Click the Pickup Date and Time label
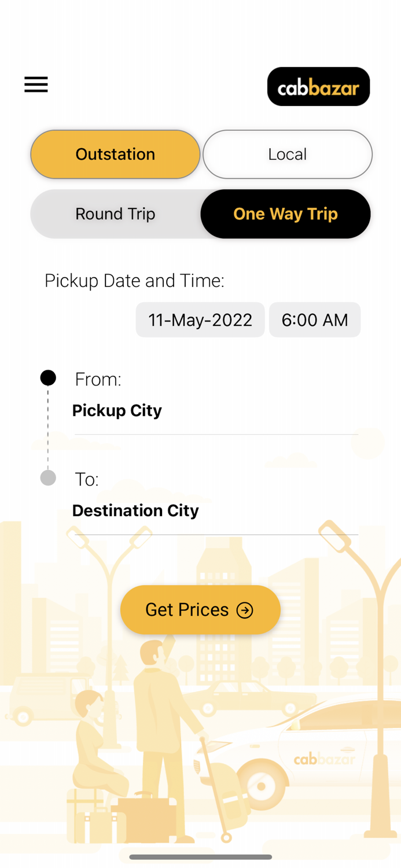 click(134, 280)
